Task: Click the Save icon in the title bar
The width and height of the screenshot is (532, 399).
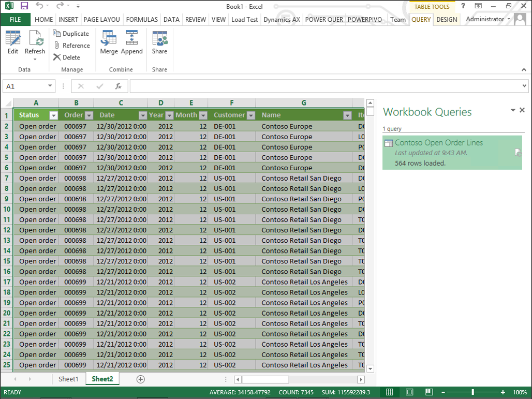Action: pyautogui.click(x=24, y=6)
